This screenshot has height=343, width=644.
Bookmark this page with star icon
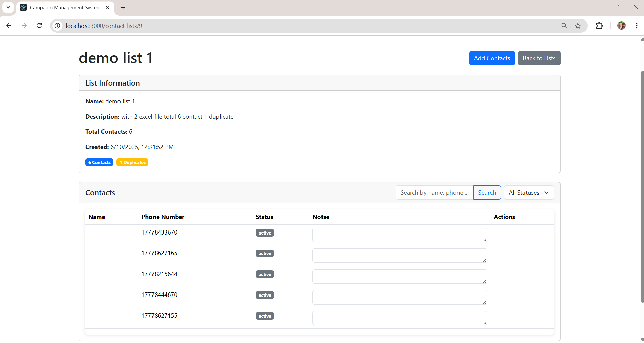click(578, 26)
